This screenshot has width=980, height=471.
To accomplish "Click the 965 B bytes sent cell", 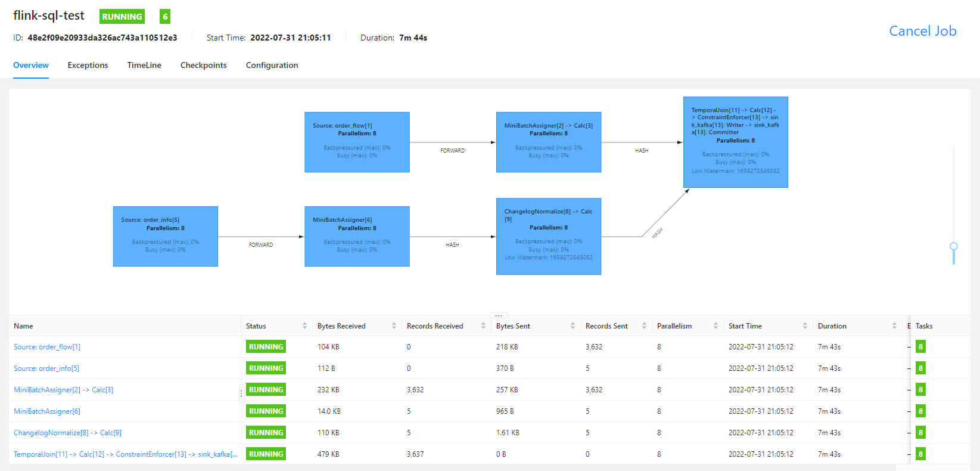I will point(505,411).
